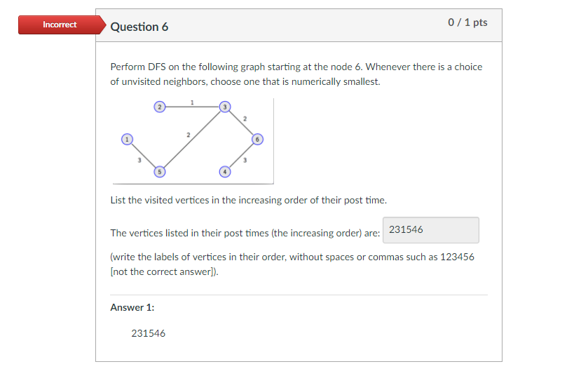
Task: Click the 0 / 1 pts score
Action: (x=467, y=22)
